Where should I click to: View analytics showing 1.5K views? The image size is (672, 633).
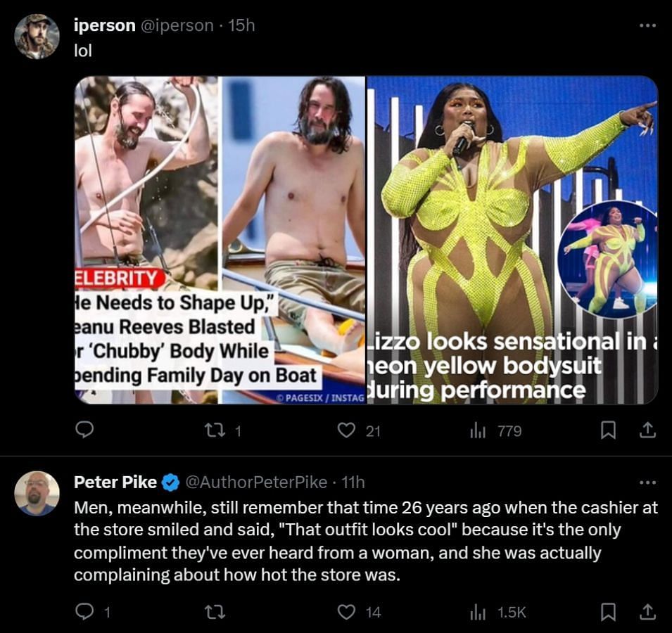498,612
